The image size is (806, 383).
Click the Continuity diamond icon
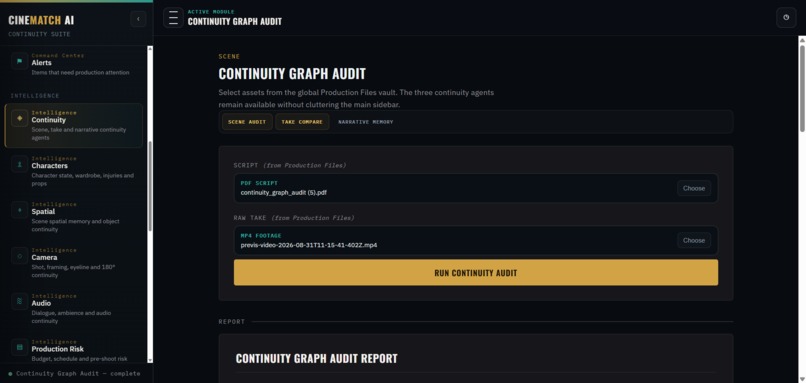click(x=20, y=118)
